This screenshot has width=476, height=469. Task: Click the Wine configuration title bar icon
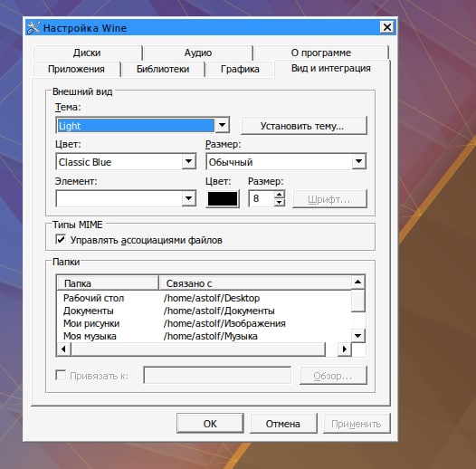coord(33,28)
